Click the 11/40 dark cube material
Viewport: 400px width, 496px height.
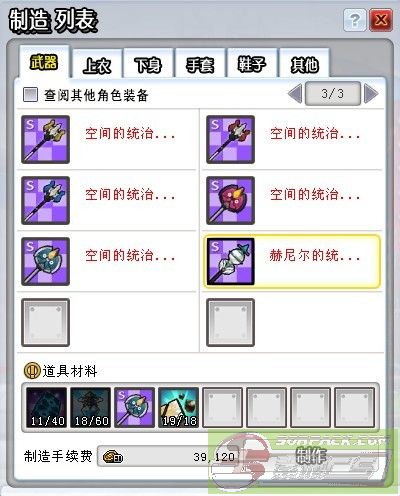click(46, 407)
